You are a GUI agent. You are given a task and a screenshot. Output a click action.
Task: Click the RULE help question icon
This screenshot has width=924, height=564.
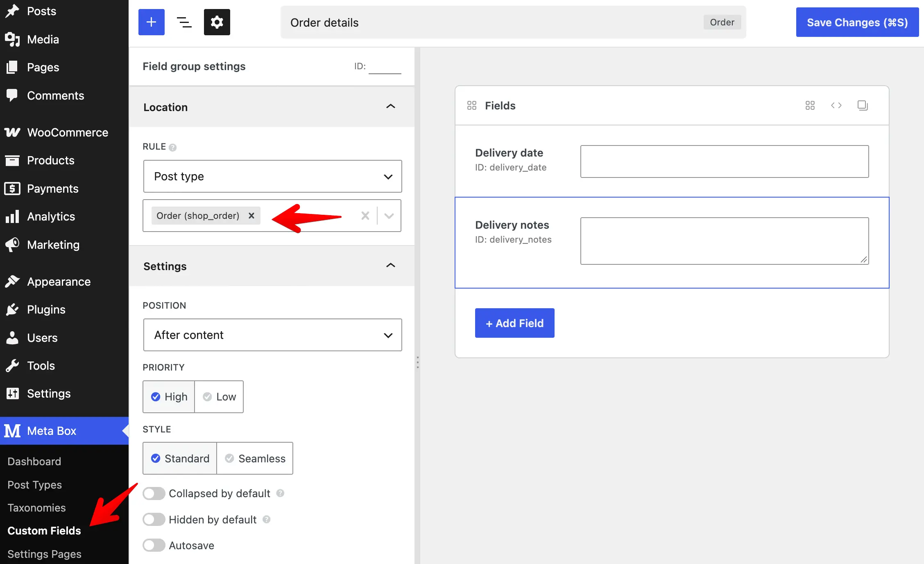pos(172,147)
